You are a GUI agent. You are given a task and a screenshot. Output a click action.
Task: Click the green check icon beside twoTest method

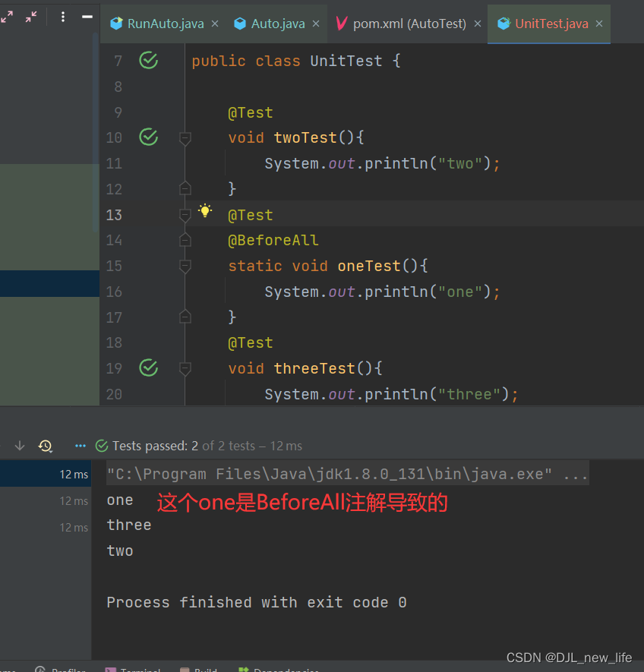point(148,137)
